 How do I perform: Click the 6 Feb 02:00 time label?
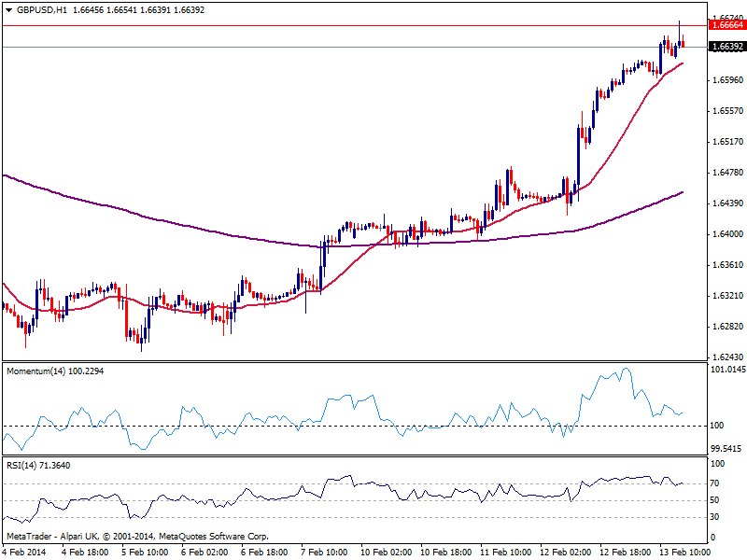click(204, 552)
